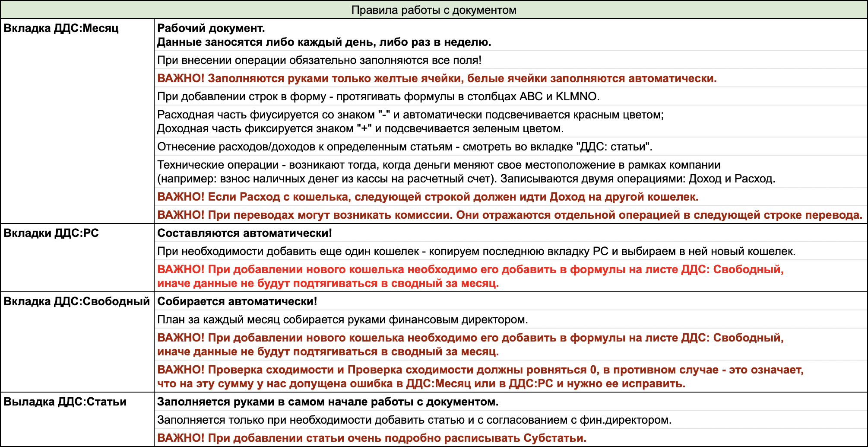Image resolution: width=868 pixels, height=447 pixels.
Task: Click row 'План за каждый месяц собирается руками'
Action: coord(511,319)
